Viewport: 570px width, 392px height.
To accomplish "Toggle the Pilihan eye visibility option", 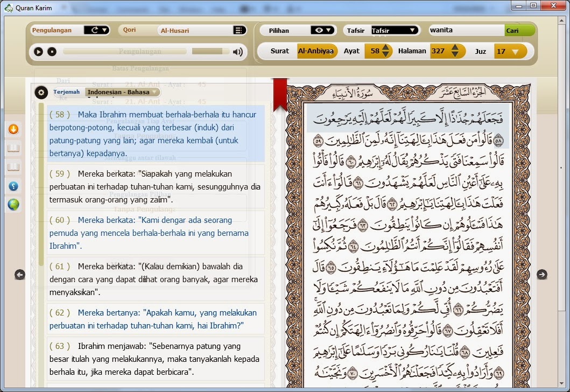I will pyautogui.click(x=322, y=30).
